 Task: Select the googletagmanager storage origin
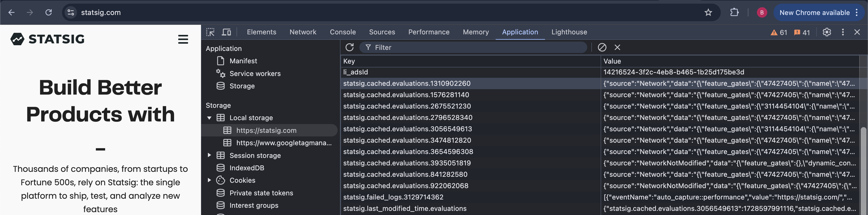(284, 143)
